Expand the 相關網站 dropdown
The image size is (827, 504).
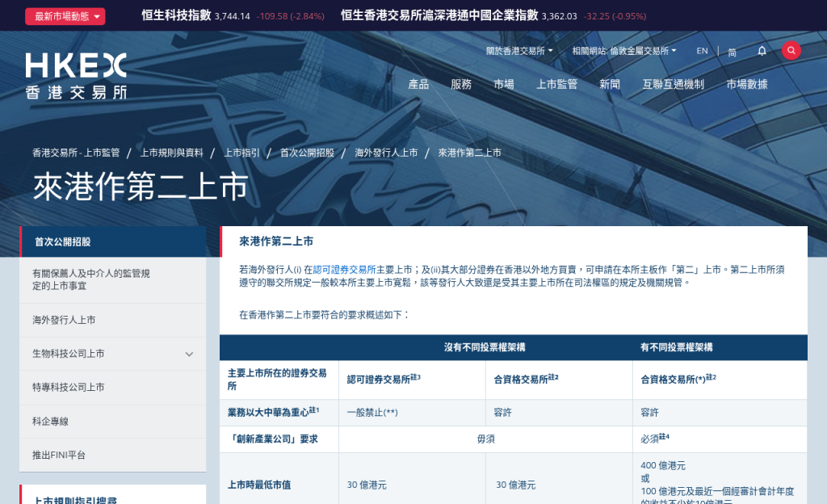[624, 51]
